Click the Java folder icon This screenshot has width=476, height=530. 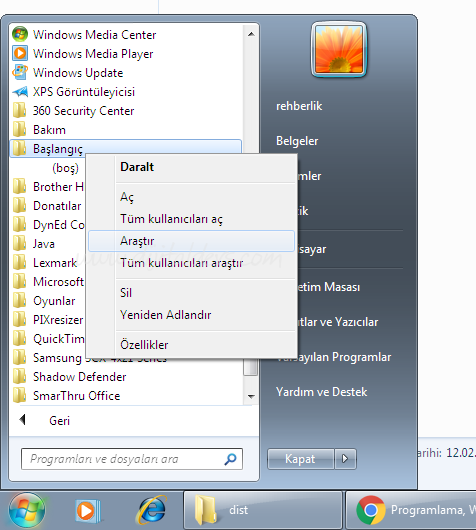[19, 243]
